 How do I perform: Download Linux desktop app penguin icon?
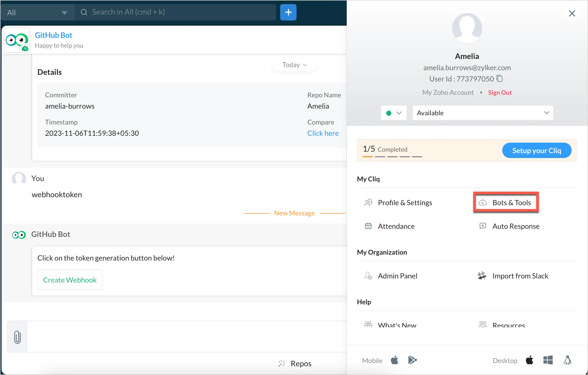(x=567, y=360)
